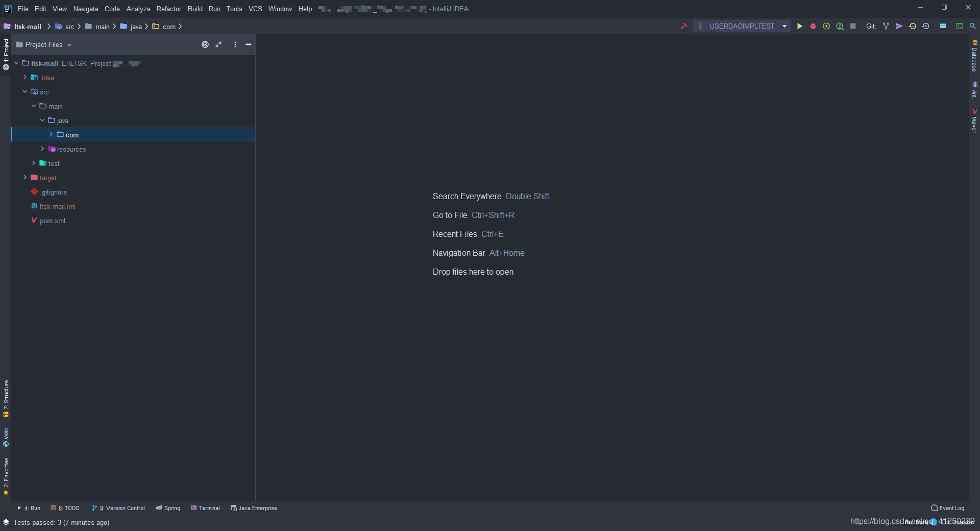
Task: Open the 4: Run tool window tab
Action: (29, 508)
